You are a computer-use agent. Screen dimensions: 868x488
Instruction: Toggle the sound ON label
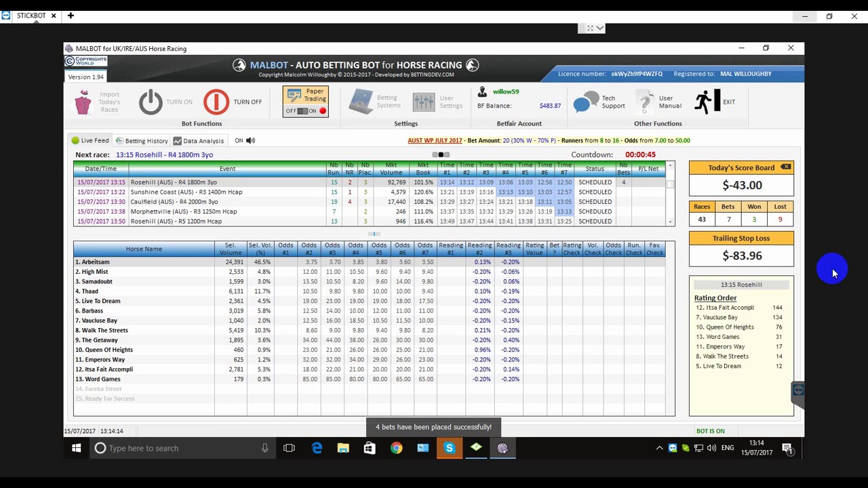click(x=239, y=140)
